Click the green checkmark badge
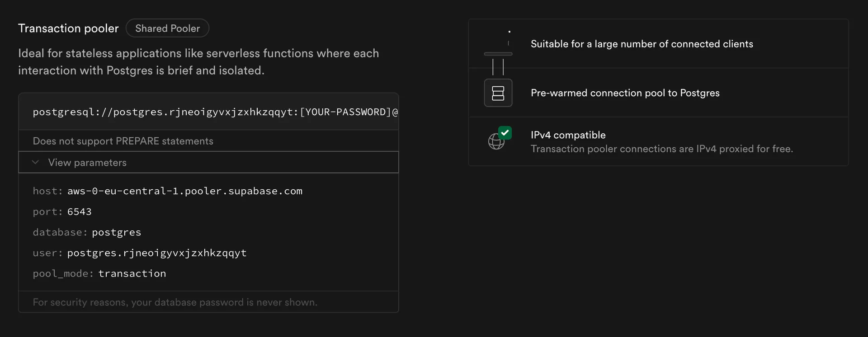The height and width of the screenshot is (337, 868). pos(505,133)
